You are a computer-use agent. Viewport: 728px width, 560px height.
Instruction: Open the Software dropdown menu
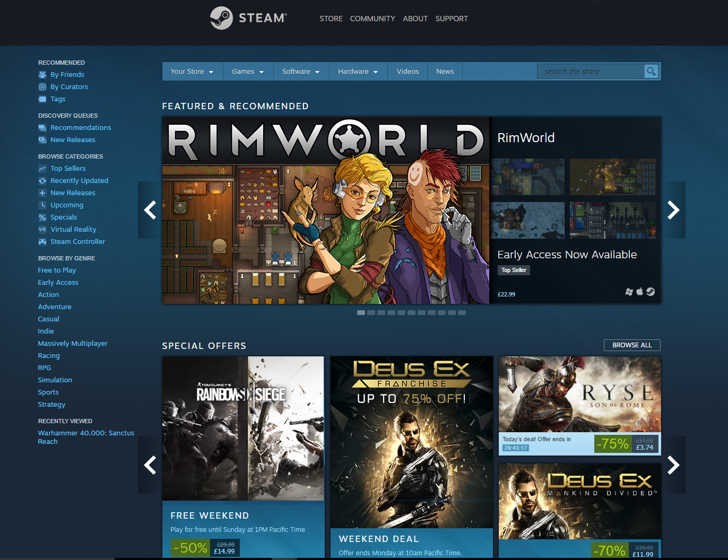pyautogui.click(x=301, y=72)
